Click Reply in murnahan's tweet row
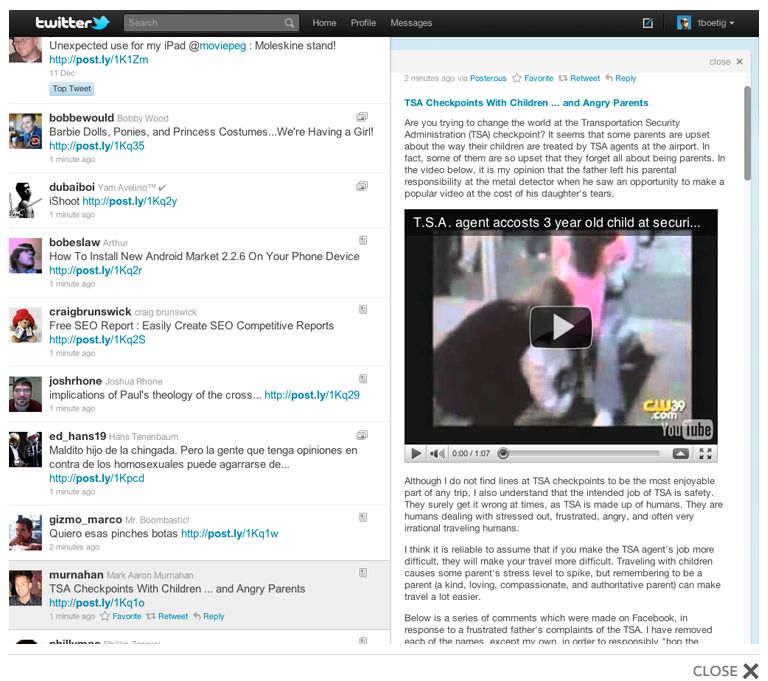The width and height of the screenshot is (768, 681). pyautogui.click(x=213, y=616)
